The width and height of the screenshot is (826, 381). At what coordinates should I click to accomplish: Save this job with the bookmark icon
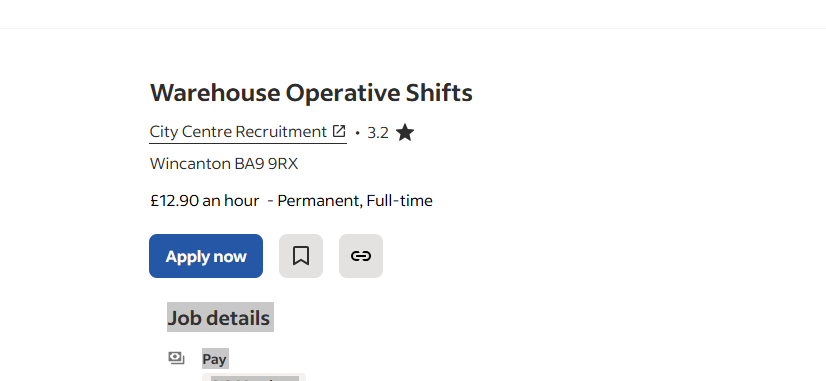pos(301,256)
